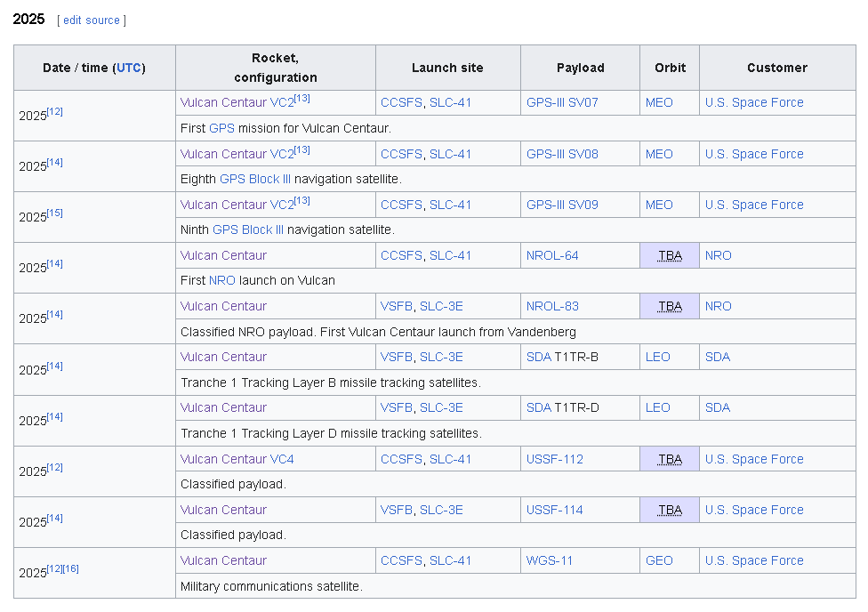
Task: Open the GEO orbit link
Action: [659, 560]
